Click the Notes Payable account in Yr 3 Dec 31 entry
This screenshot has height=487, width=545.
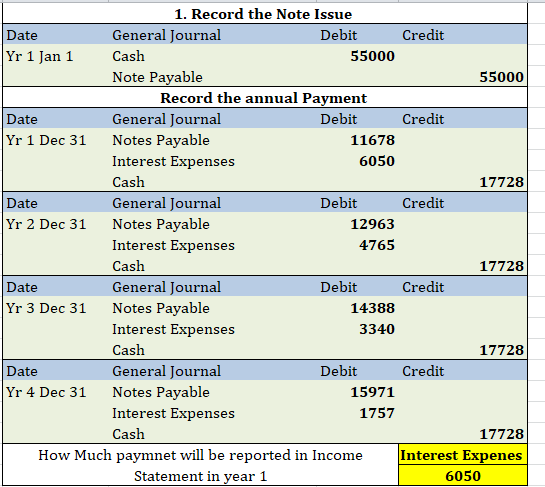161,308
